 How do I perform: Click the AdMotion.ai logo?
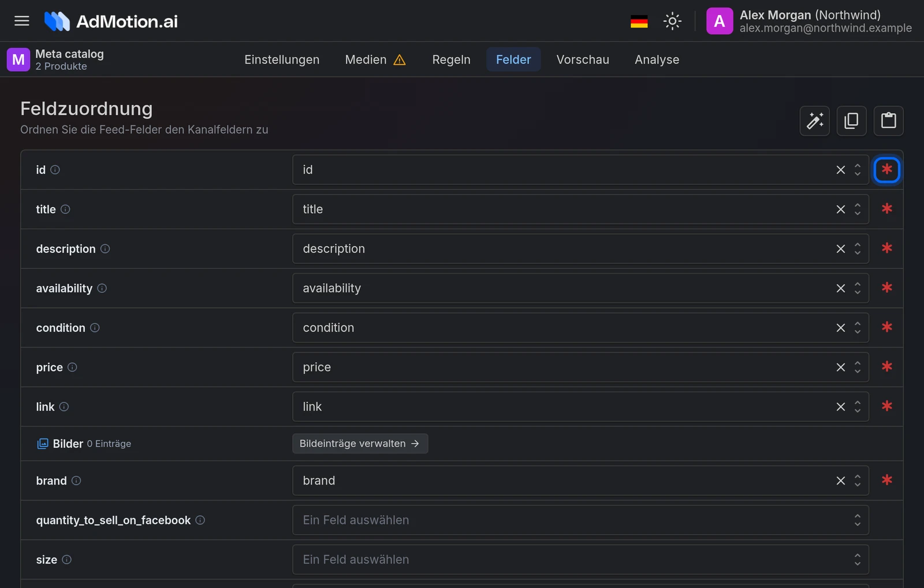coord(111,21)
